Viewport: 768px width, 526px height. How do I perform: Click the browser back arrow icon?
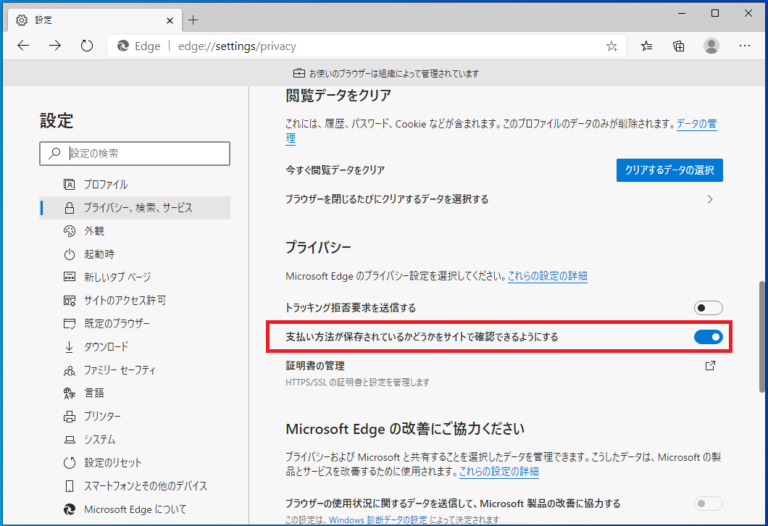click(23, 46)
